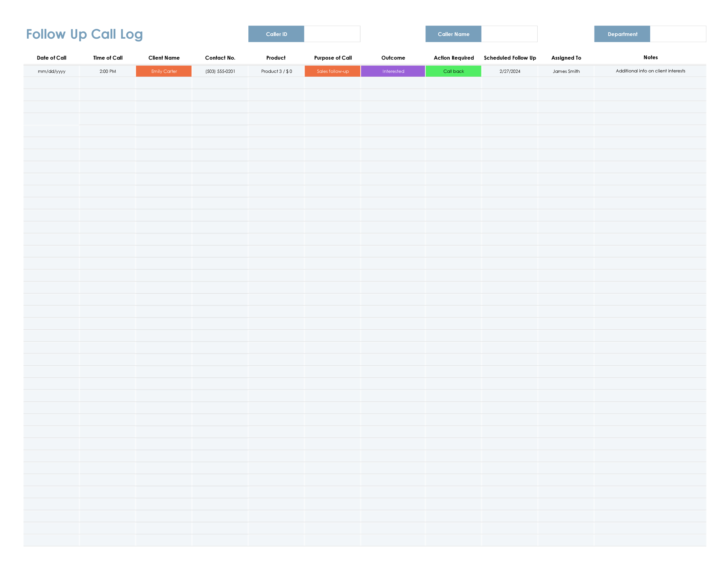Select the purple Interested outcome cell

point(393,71)
